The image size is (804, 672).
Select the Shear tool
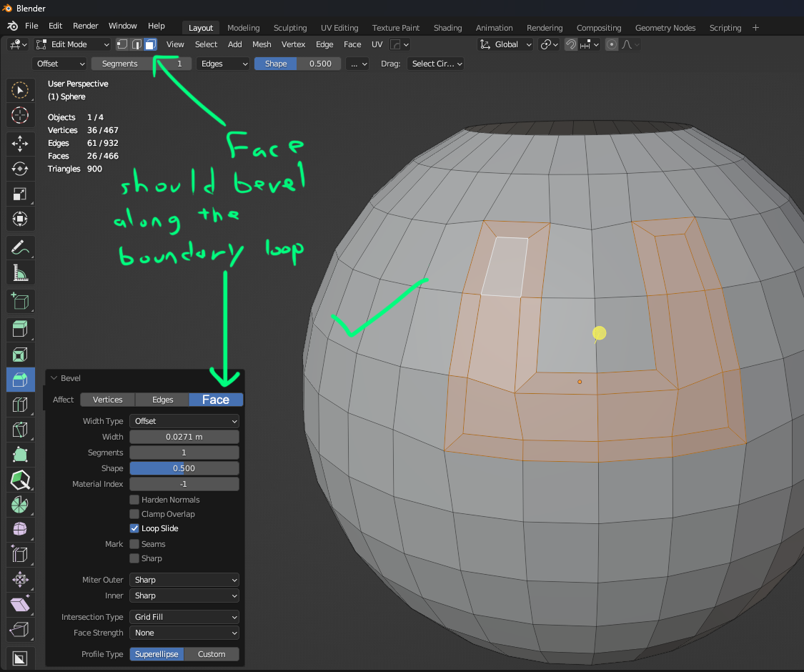[x=20, y=604]
